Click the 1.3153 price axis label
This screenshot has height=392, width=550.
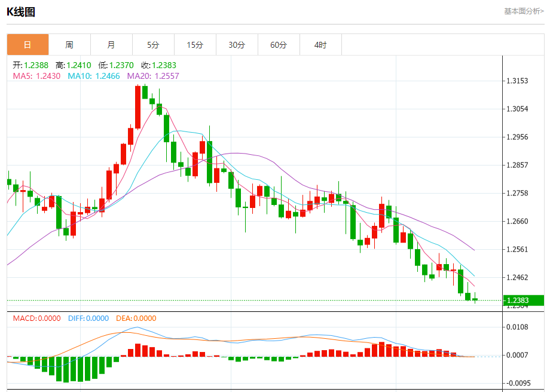tap(517, 81)
